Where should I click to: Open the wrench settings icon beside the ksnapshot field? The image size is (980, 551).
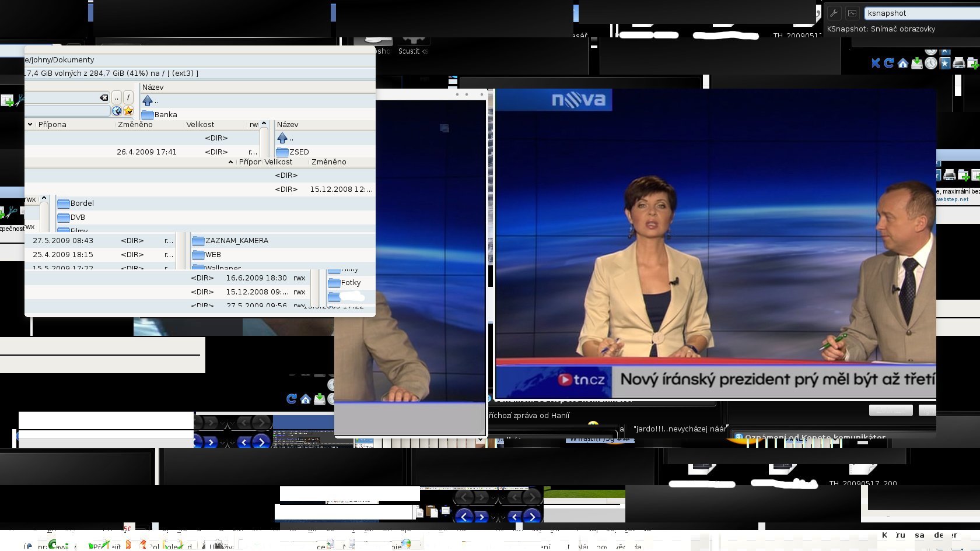click(834, 13)
